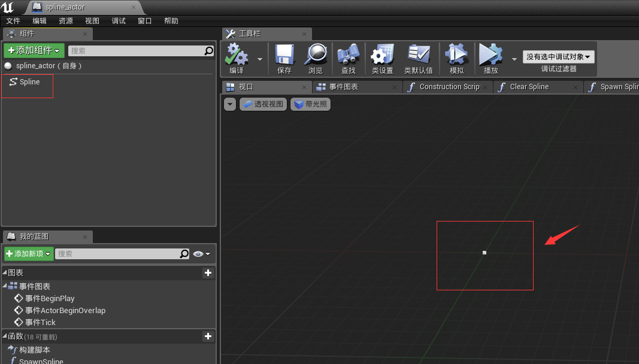The image size is (639, 364).
Task: Expand the viewport options arrow dropdown
Action: pyautogui.click(x=230, y=104)
